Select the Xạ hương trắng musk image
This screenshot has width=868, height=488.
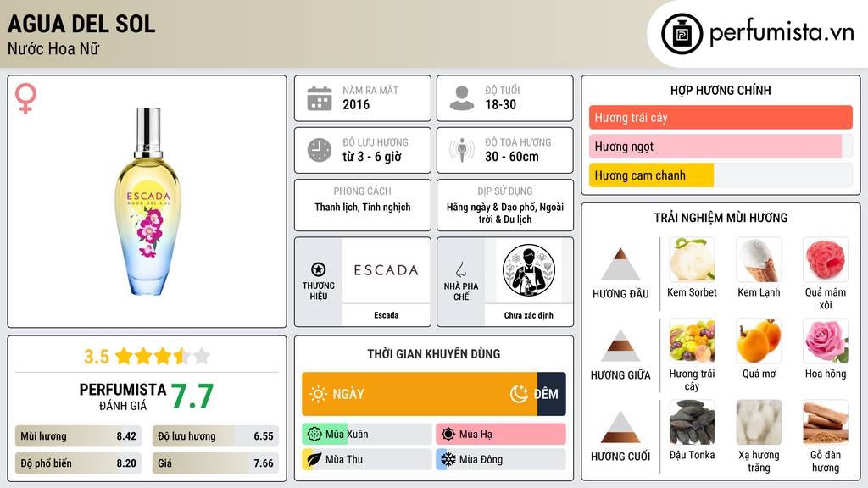coord(759,422)
